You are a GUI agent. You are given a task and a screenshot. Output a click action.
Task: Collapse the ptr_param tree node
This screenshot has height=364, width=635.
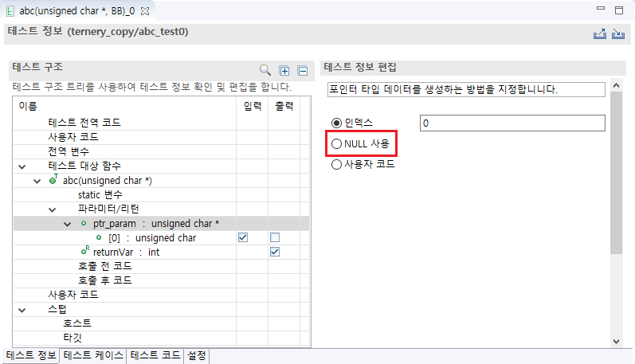[68, 224]
